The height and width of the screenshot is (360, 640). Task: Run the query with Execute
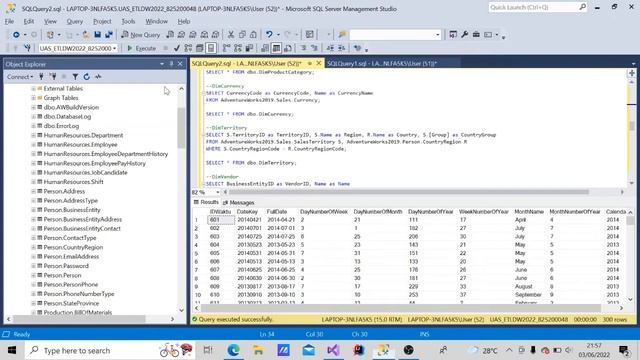point(141,48)
